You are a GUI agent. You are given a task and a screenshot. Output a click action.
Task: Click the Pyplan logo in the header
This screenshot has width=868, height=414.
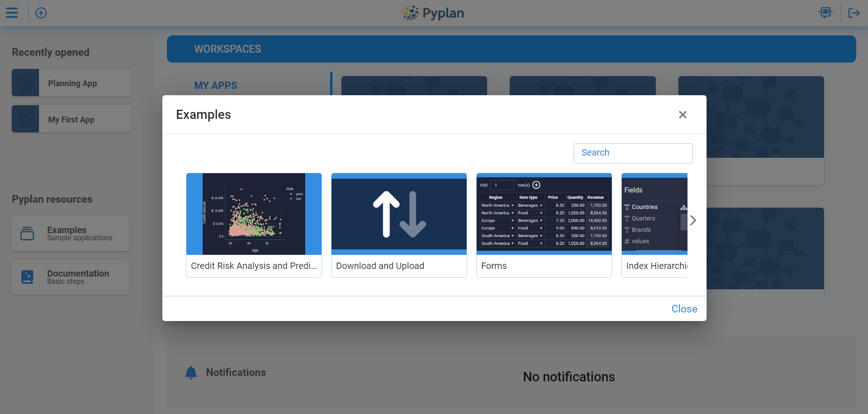point(432,13)
